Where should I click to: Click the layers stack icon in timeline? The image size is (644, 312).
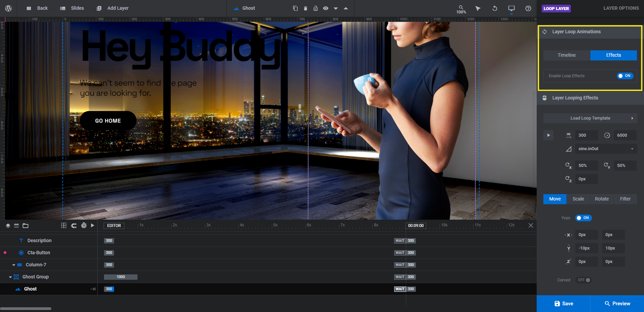click(8, 226)
